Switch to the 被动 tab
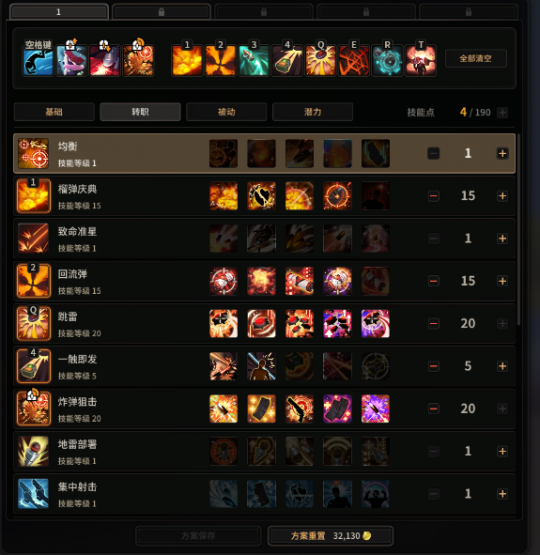540x555 pixels. pyautogui.click(x=226, y=112)
